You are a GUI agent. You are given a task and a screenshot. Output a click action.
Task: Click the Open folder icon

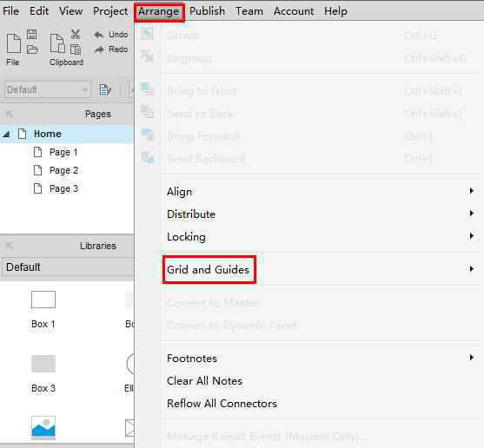point(32,49)
